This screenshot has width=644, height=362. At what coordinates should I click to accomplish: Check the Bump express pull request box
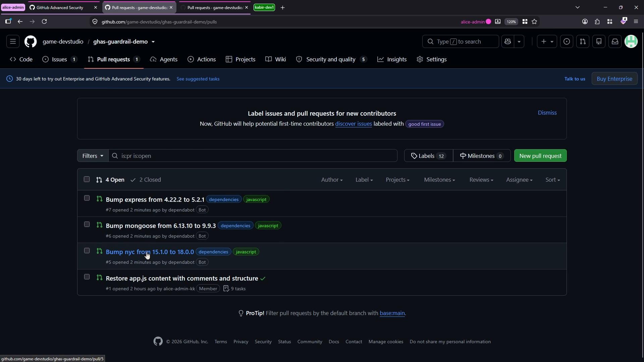point(87,198)
